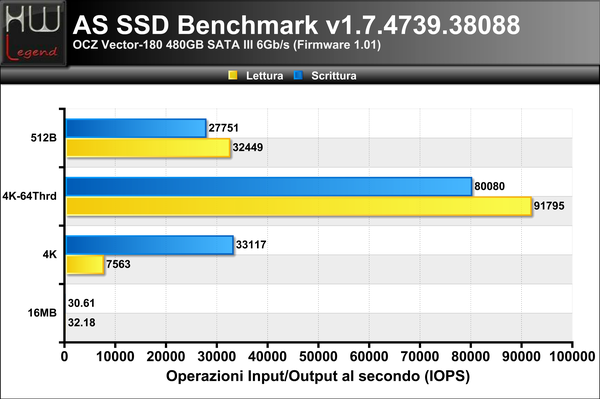The height and width of the screenshot is (399, 600).
Task: Click the value label 27751
Action: click(223, 128)
